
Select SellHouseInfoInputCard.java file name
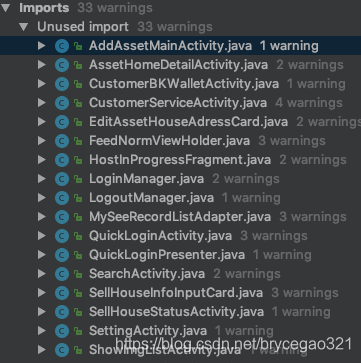point(176,293)
